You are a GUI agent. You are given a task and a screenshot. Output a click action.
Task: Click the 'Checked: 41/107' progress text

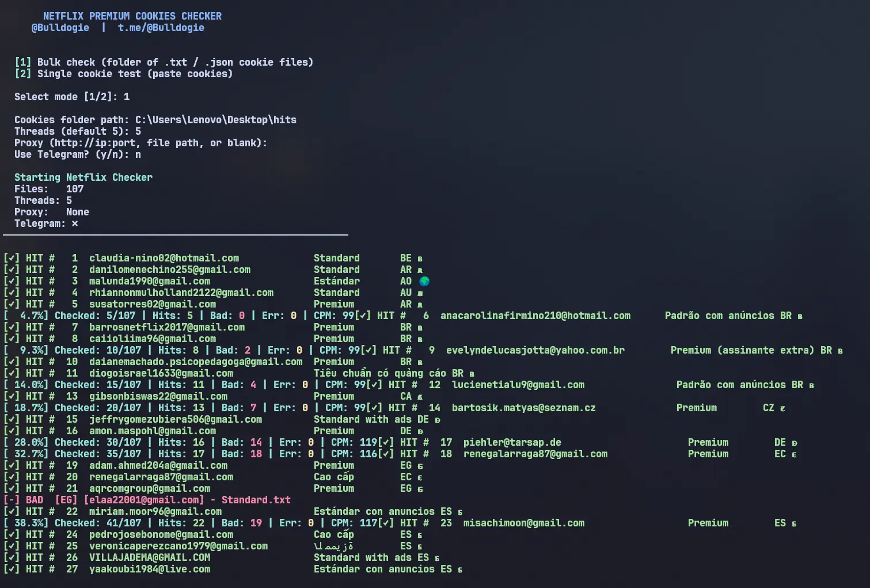coord(98,523)
